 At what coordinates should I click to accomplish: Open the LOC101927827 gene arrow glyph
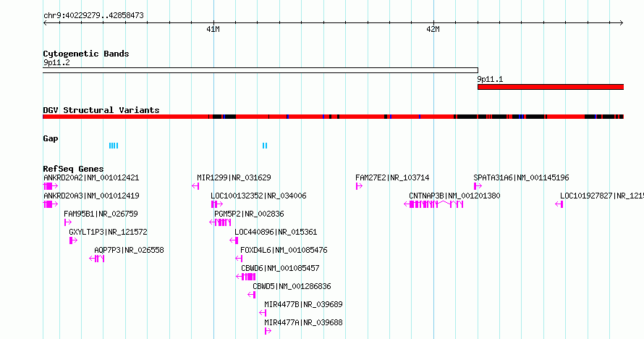(559, 204)
